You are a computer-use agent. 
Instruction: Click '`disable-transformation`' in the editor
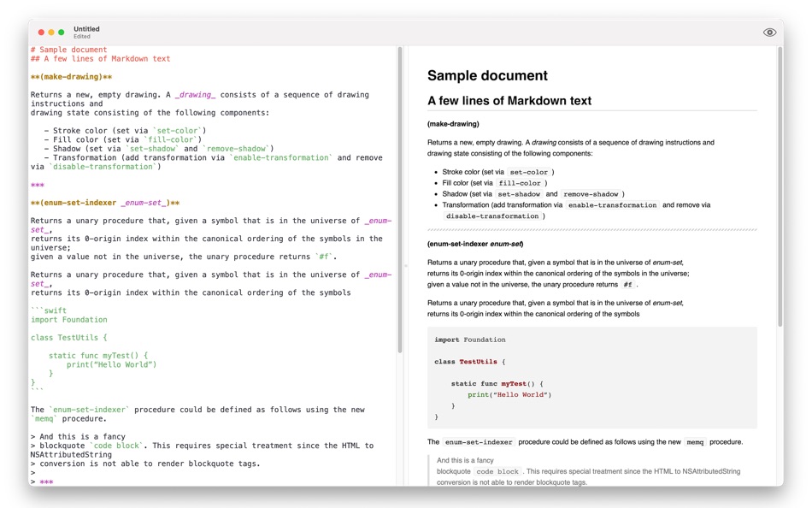pyautogui.click(x=105, y=167)
